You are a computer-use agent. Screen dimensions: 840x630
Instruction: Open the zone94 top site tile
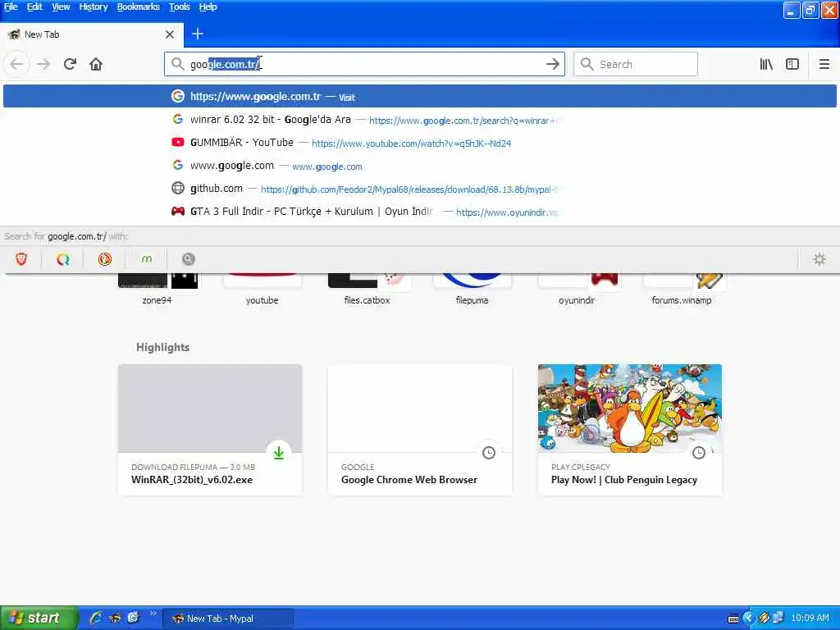point(157,290)
